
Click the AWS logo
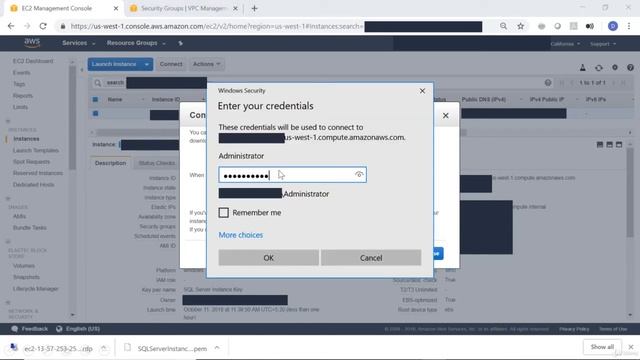tap(32, 42)
